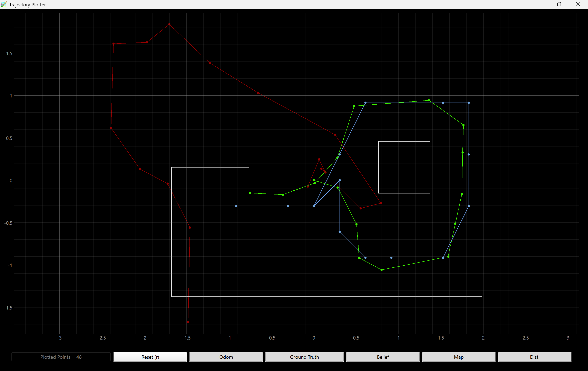Click the topmost red odometry point

pos(169,25)
